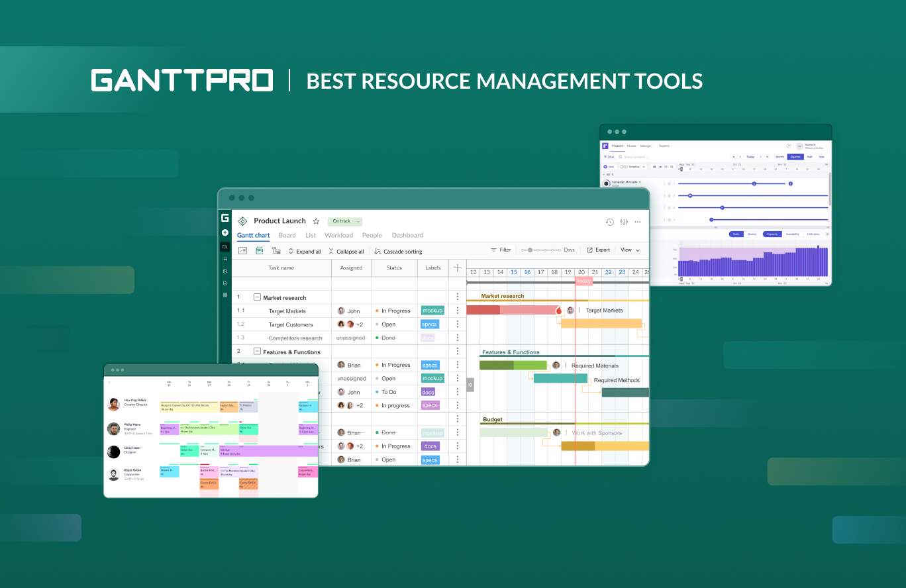Click the task checkbox view toolbar icon
Viewport: 906px width, 588px height.
tap(242, 251)
